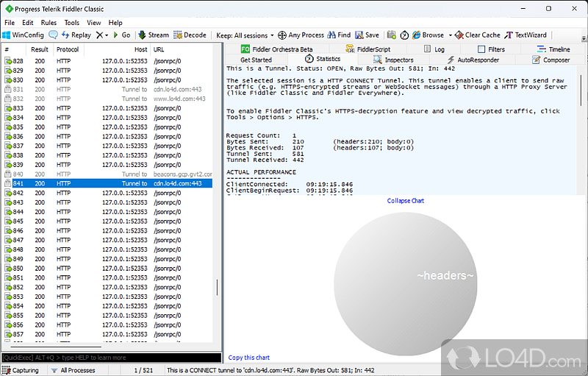Switch to Fiddler Orchestra Beta tab
588x376 pixels.
point(277,49)
